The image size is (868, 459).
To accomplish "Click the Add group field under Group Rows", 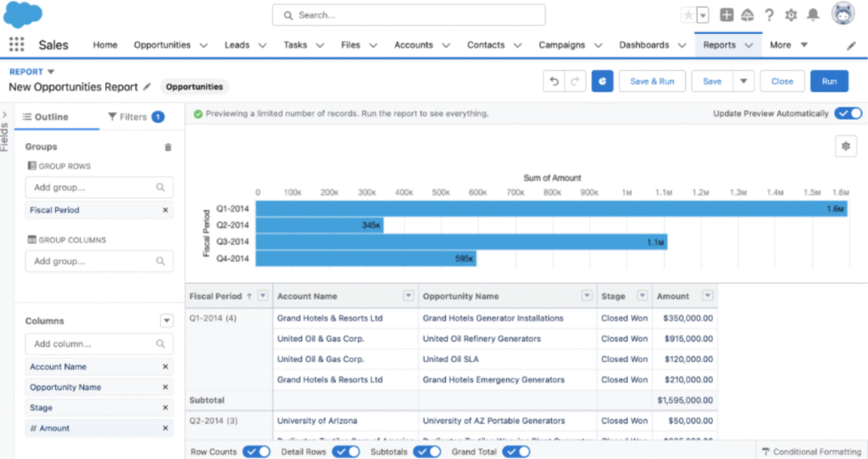I will (x=99, y=187).
